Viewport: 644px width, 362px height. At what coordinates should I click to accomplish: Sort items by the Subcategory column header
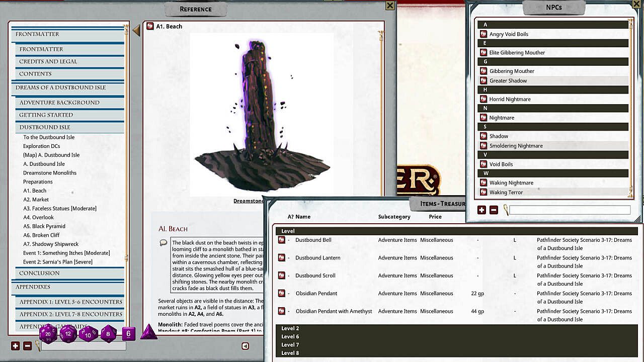click(394, 217)
